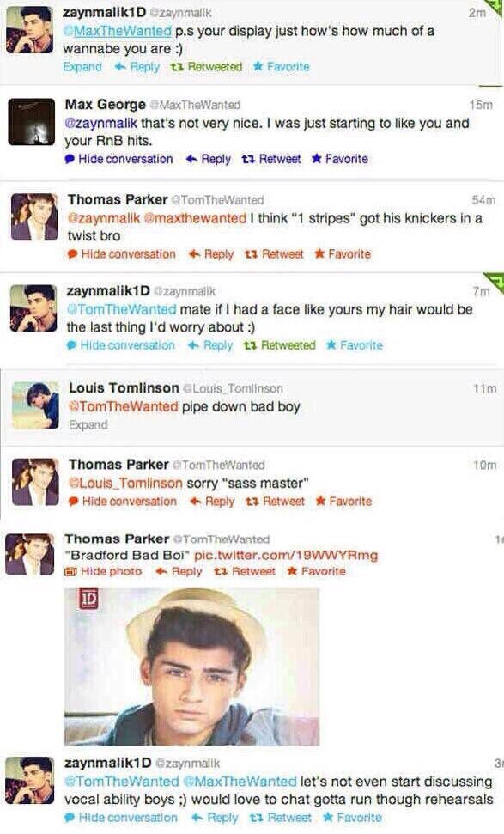Open the embedded photo with the straw hat
504x834 pixels.
click(192, 667)
